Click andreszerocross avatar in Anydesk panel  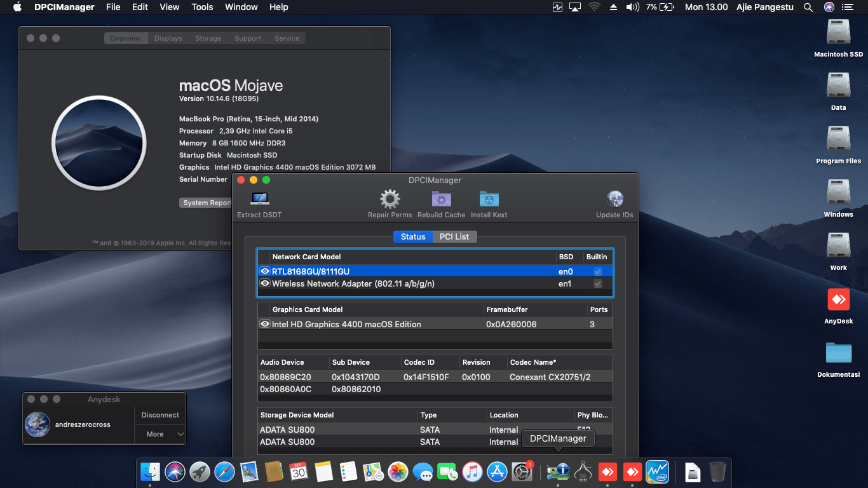37,424
